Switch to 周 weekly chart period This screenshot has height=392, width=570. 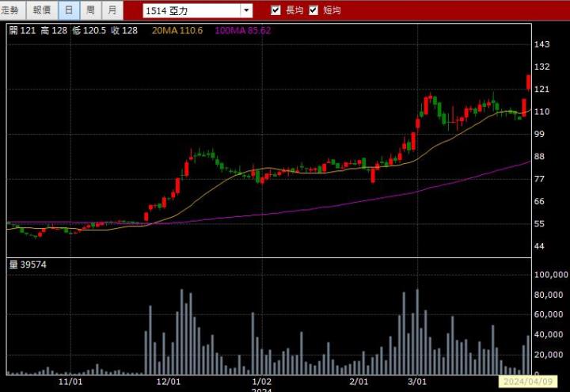90,10
